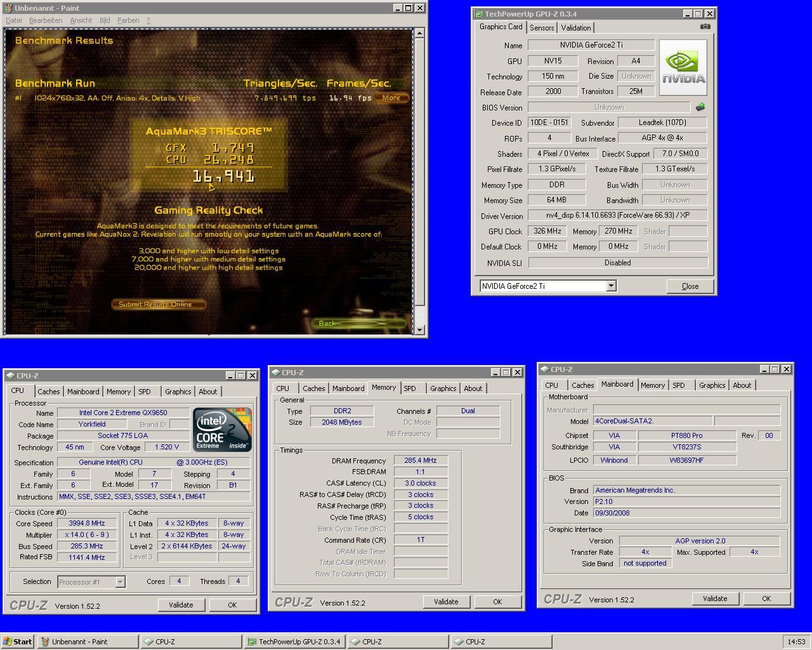Viewport: 812px width, 650px height.
Task: Open the Bearbeiten menu in Paint
Action: [x=46, y=20]
